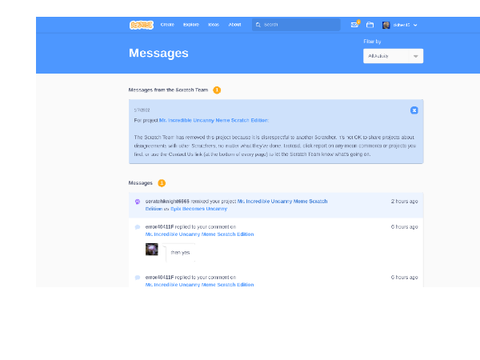This screenshot has width=480, height=360.
Task: Click the purple remix notification icon
Action: pos(137,201)
